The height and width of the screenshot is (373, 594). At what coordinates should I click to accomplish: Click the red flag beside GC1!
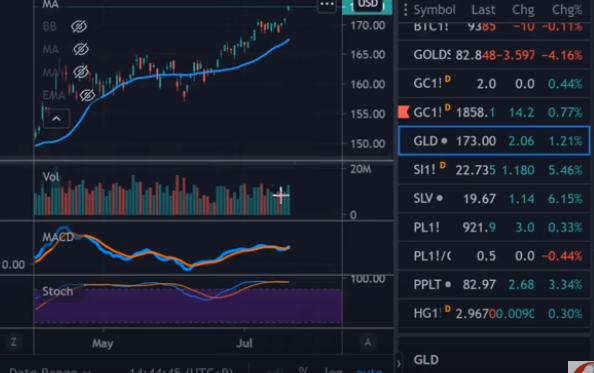[x=404, y=112]
